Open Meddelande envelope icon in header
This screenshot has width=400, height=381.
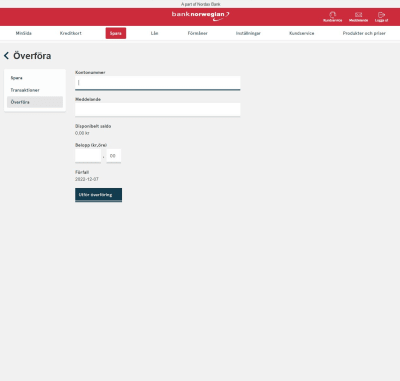click(358, 17)
